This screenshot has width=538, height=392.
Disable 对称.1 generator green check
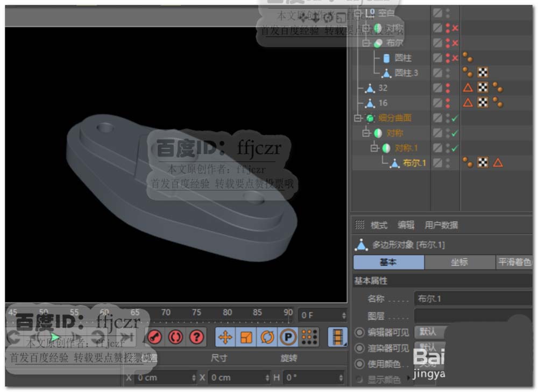click(455, 148)
